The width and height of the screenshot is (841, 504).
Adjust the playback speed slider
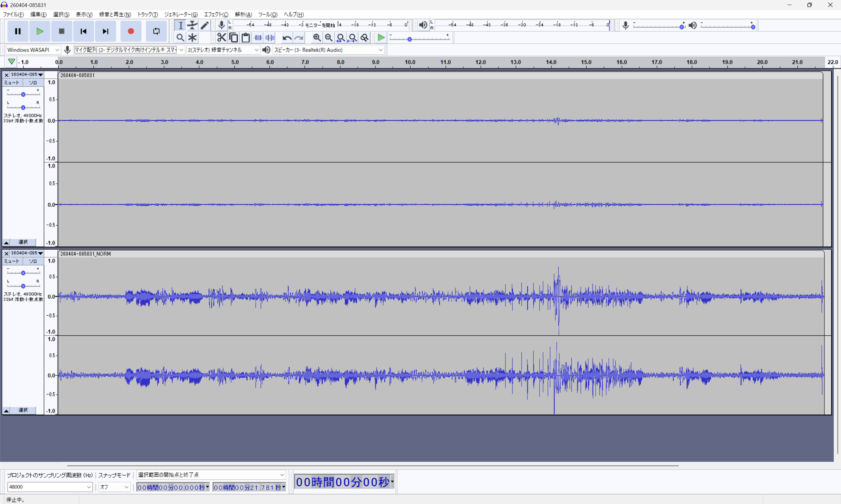point(410,39)
